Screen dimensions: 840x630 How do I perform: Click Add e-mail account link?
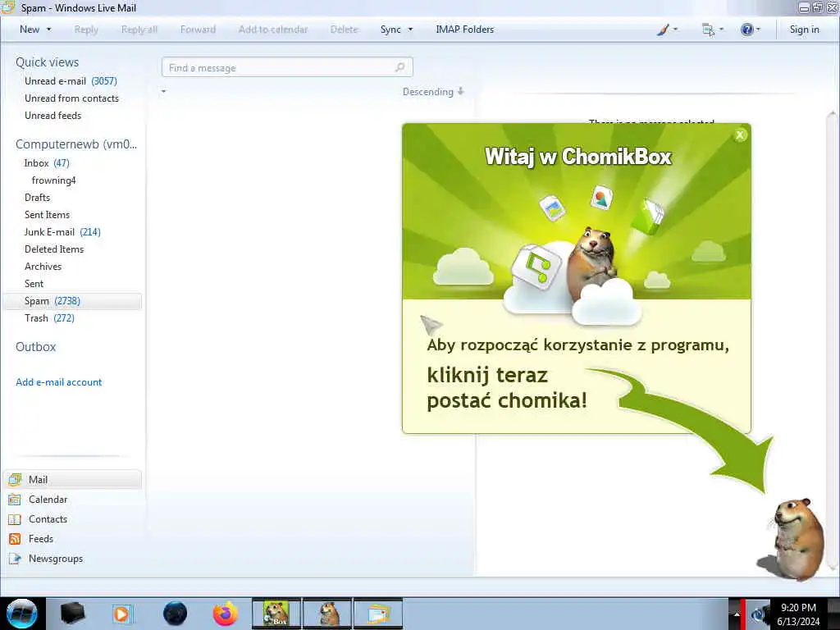coord(58,382)
